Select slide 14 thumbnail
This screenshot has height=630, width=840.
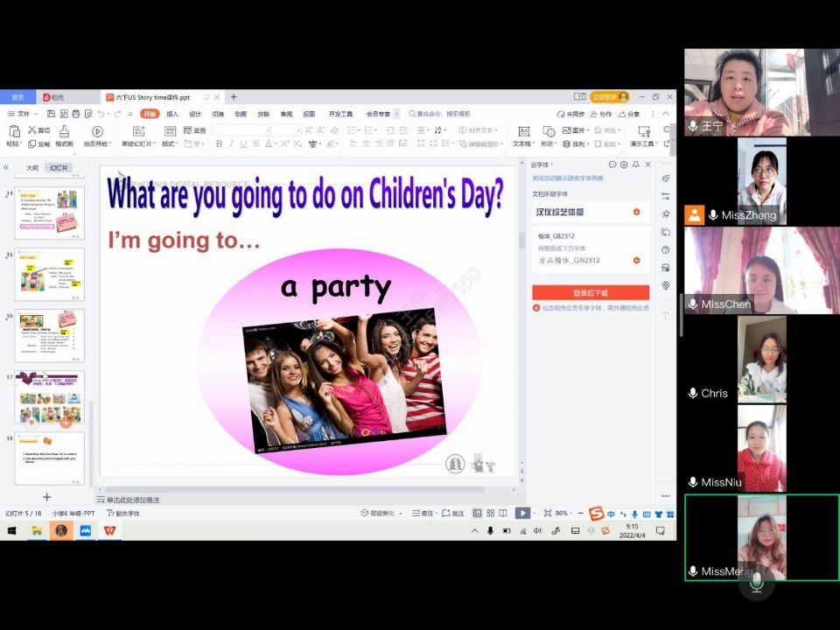[x=49, y=213]
